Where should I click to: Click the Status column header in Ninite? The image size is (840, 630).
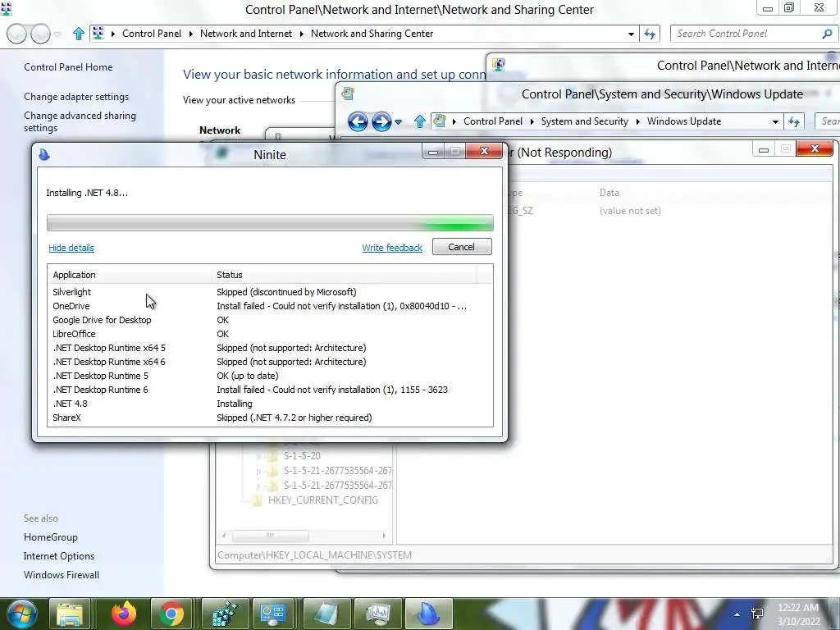point(344,275)
